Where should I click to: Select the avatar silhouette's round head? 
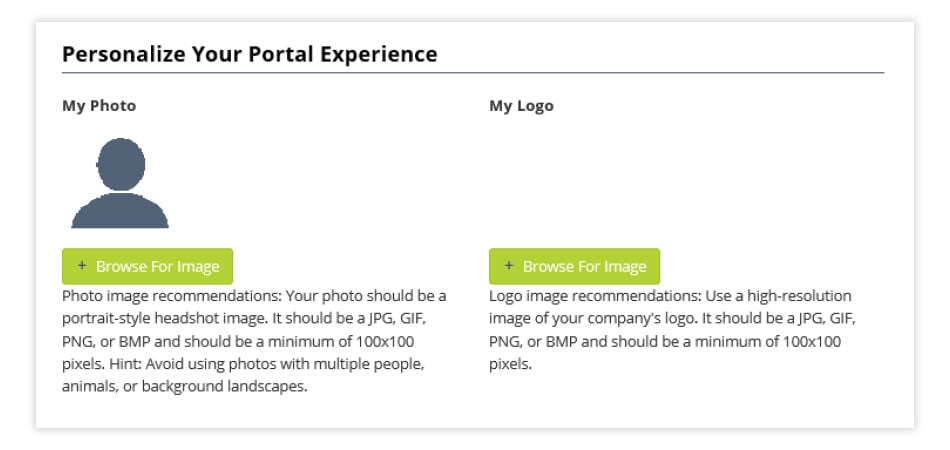[121, 164]
